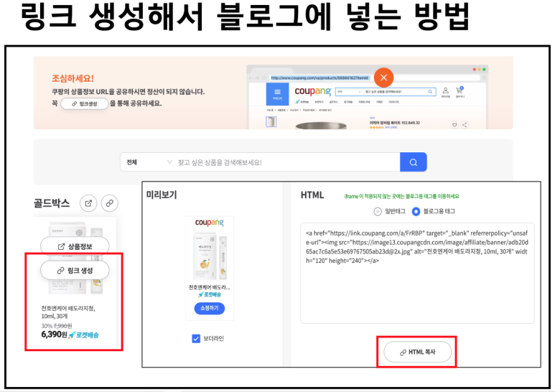
Task: Click product title 천호엔케어 배도라지청 text
Action: [x=68, y=312]
